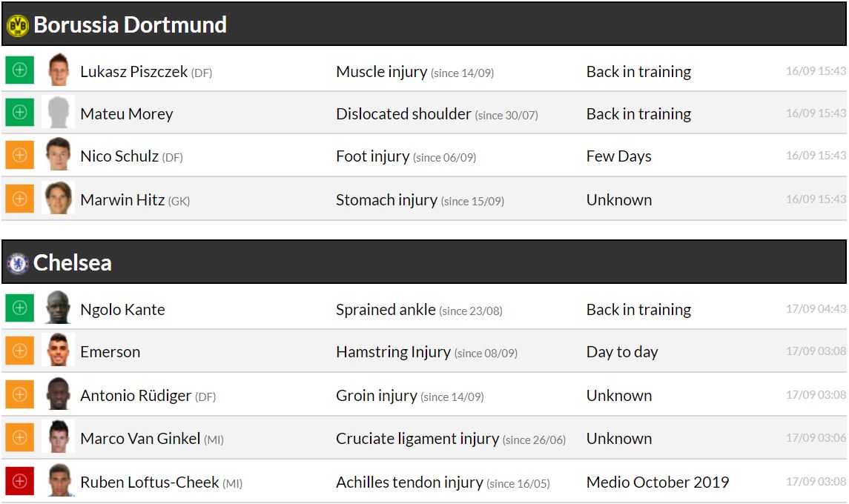Open the Chelsea team heading

[x=73, y=263]
